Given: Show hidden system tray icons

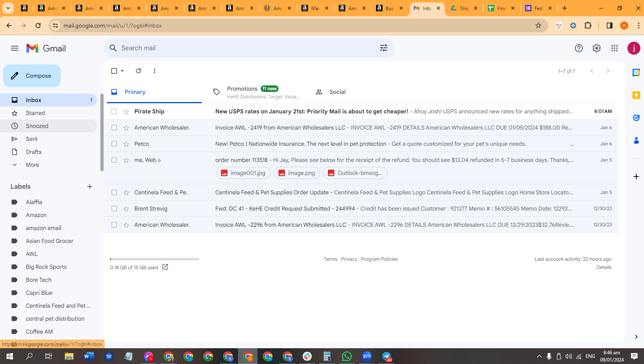Looking at the screenshot, I should coord(539,356).
